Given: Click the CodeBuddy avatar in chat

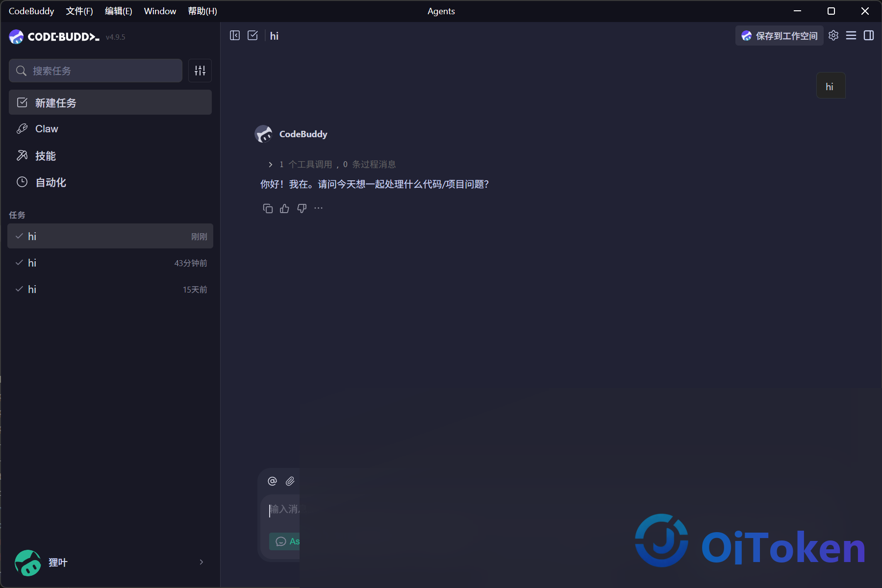Looking at the screenshot, I should click(x=263, y=134).
